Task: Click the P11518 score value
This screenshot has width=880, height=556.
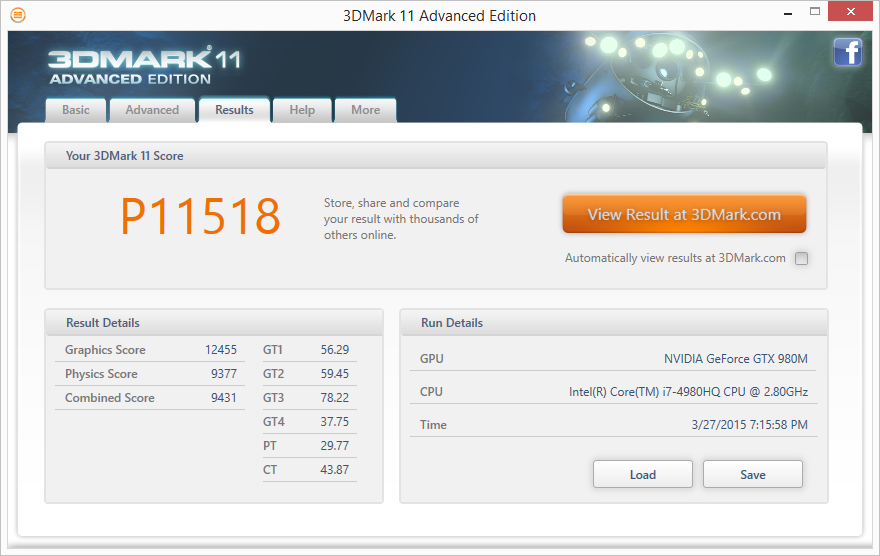Action: 200,216
